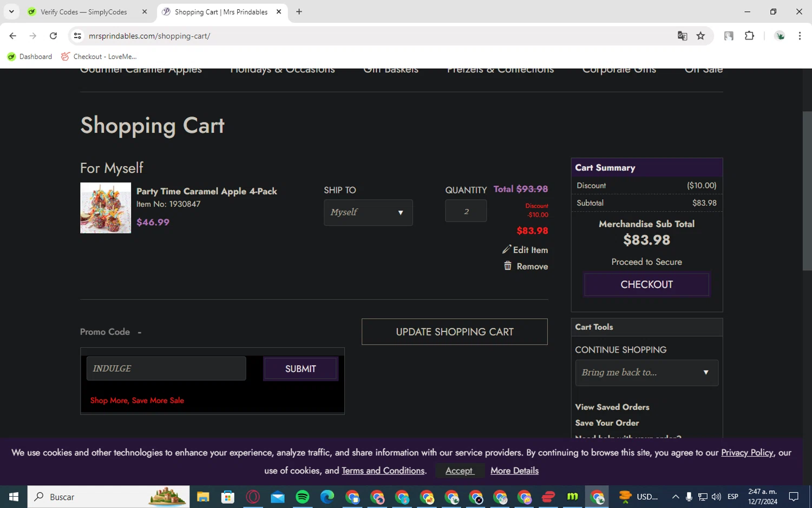Open View Saved Orders

[612, 407]
